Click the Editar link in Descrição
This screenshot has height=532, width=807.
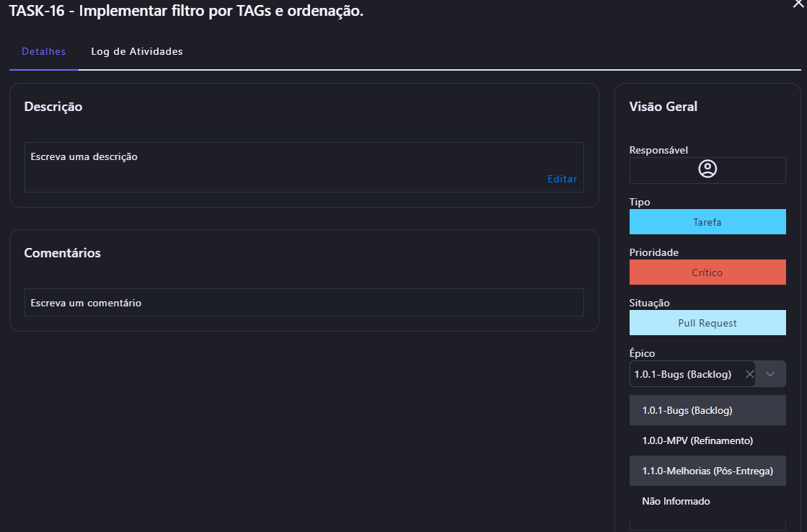pyautogui.click(x=562, y=179)
